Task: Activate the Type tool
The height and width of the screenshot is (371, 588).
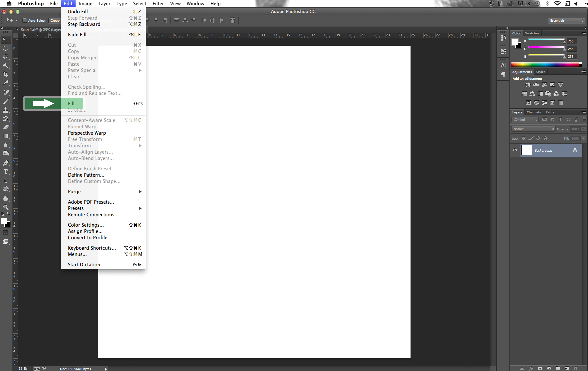Action: pos(6,172)
